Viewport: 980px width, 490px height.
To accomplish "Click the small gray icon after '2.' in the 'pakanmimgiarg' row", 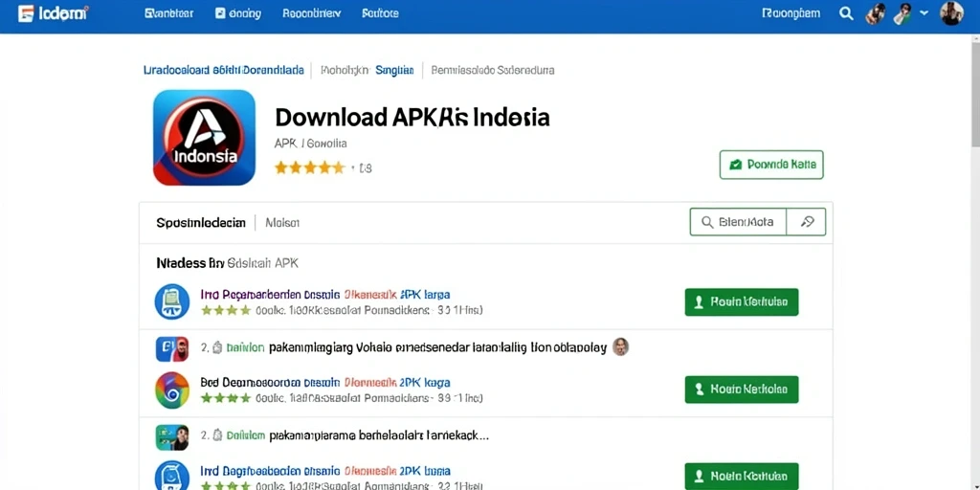I will (x=217, y=347).
